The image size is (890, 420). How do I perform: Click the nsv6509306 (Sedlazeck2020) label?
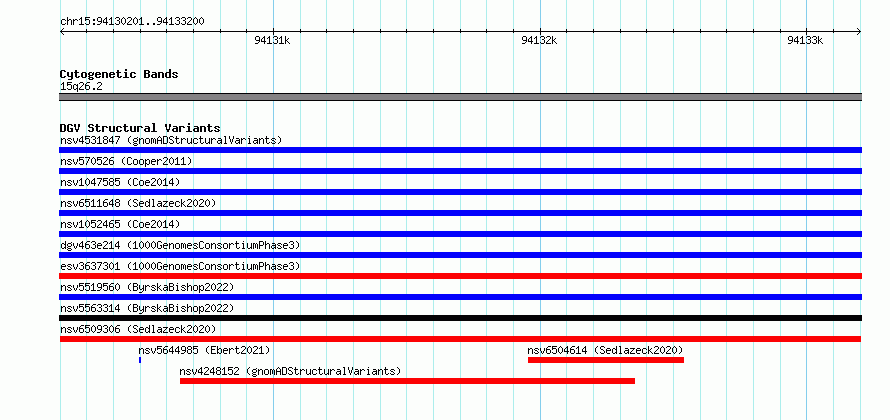coord(138,329)
